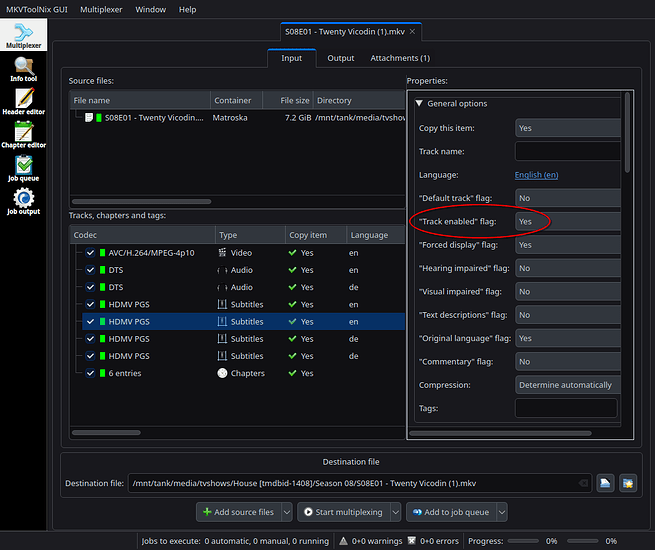
Task: Click the audio icon of English DTS track
Action: tap(222, 270)
